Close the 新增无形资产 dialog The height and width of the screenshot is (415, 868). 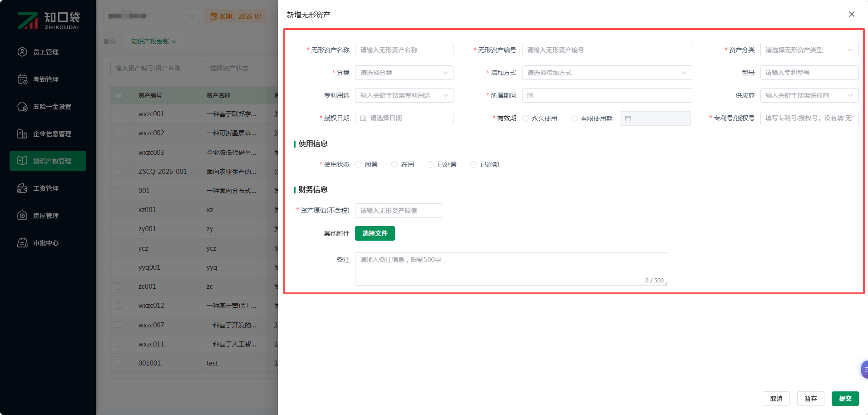(852, 14)
